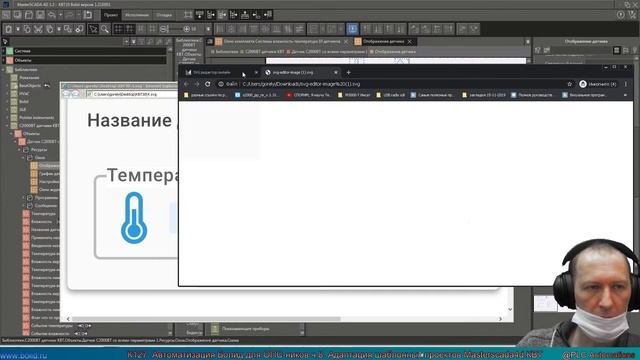Click the copy icon next to paste
This screenshot has width=640, height=360.
pyautogui.click(x=27, y=29)
